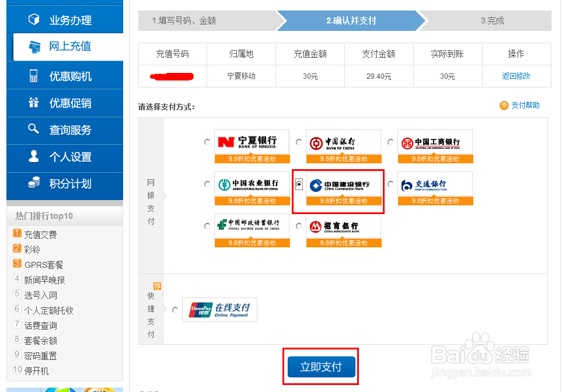
Task: Click the question mark icon beside 支付帮助
Action: 504,106
